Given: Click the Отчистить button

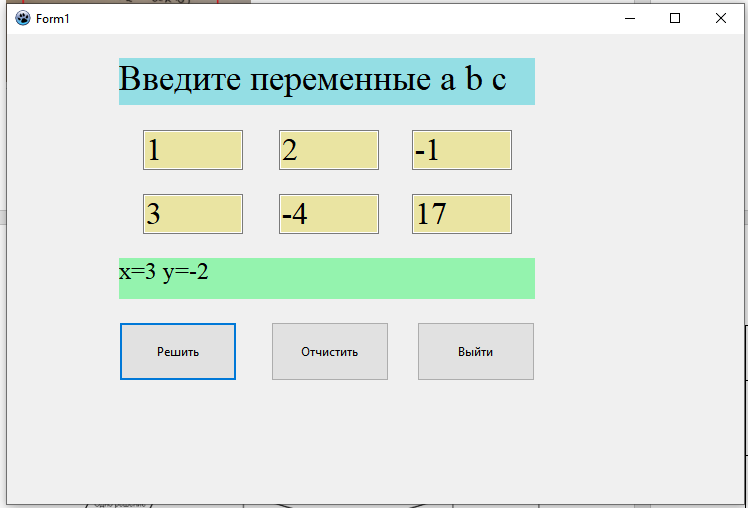Looking at the screenshot, I should [330, 352].
